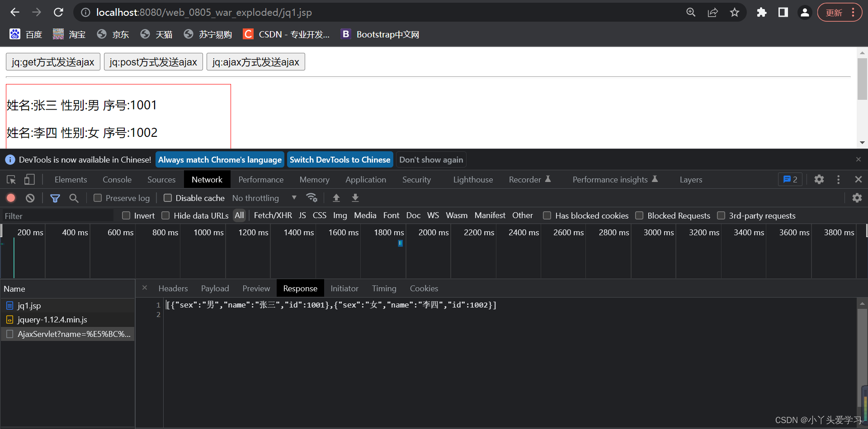Click the stop recording network log icon

[11, 198]
